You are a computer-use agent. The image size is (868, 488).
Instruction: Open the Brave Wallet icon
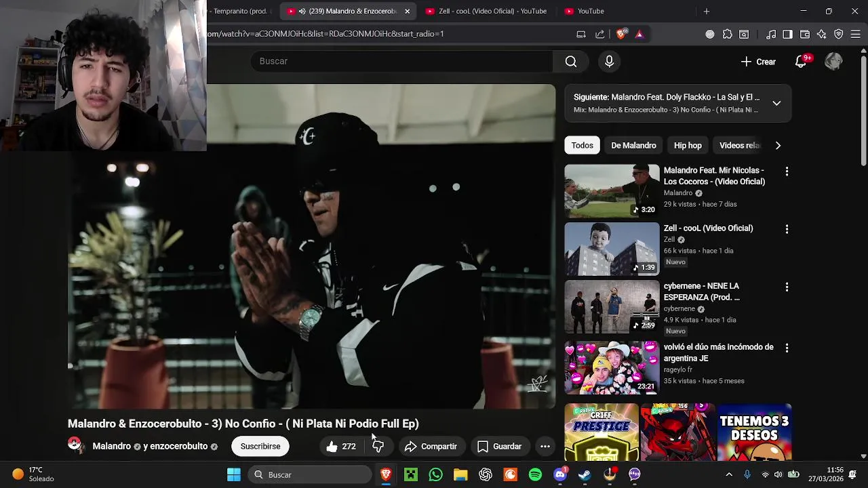(805, 34)
